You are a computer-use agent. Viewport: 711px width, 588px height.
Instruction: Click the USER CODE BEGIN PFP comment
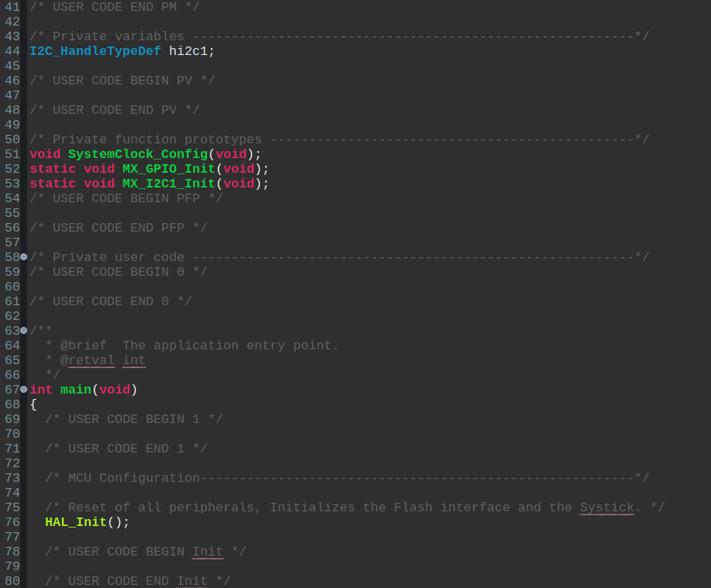(x=126, y=198)
